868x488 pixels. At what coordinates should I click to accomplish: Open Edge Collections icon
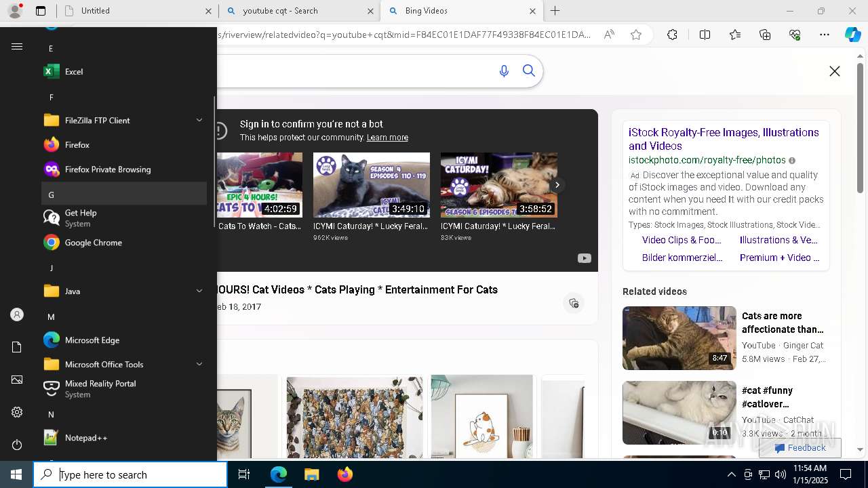pyautogui.click(x=765, y=35)
